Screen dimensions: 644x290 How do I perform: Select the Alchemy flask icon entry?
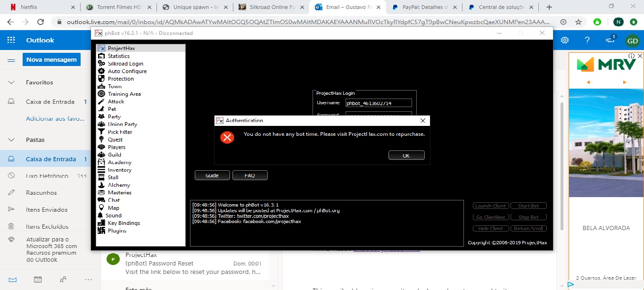101,185
